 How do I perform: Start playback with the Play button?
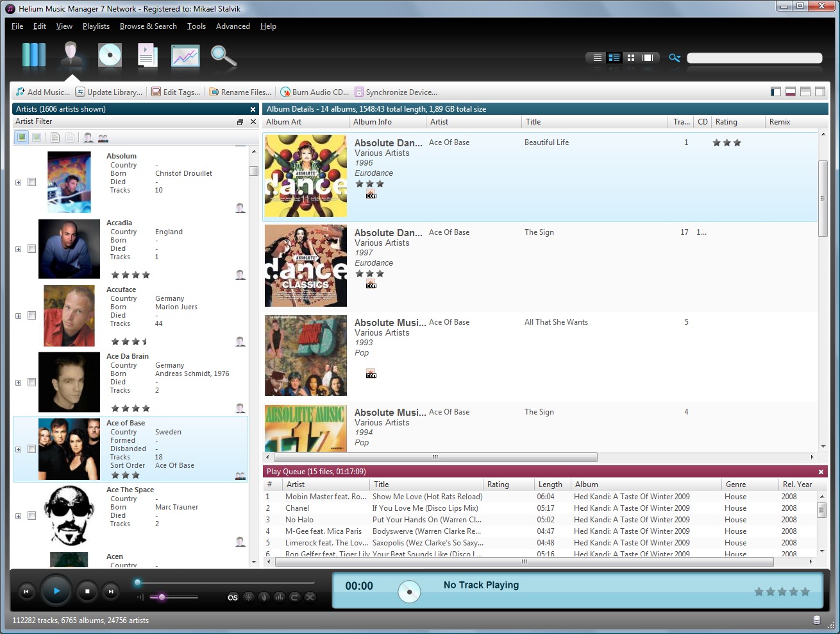(x=56, y=591)
